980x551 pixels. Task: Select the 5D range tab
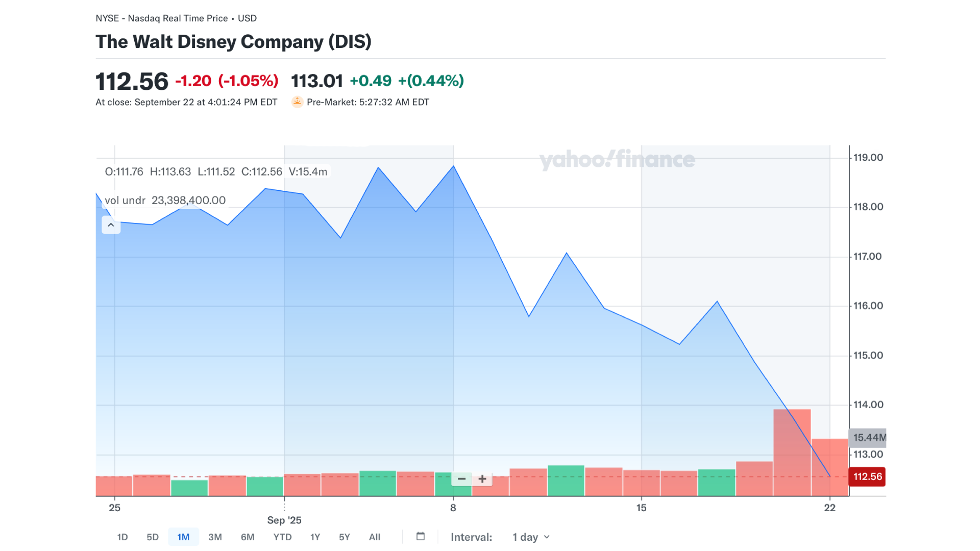pos(153,537)
